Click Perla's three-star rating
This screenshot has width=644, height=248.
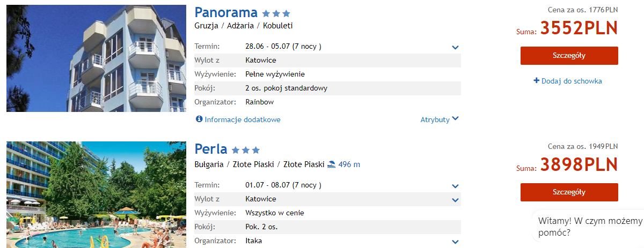tap(246, 150)
